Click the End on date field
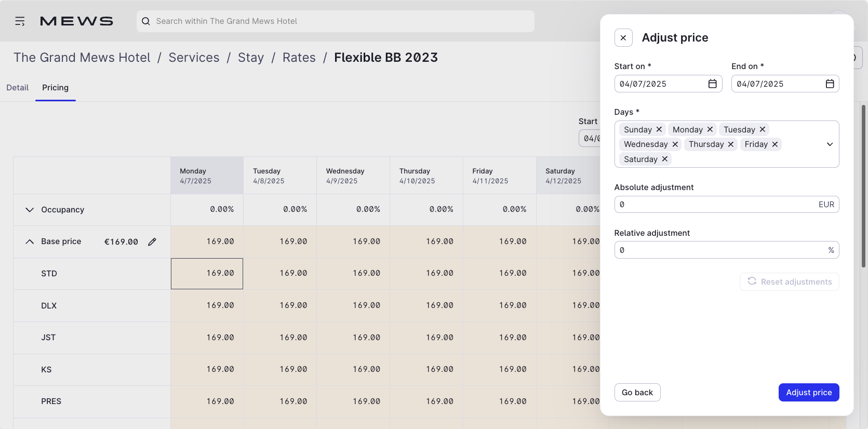The image size is (868, 429). [785, 84]
